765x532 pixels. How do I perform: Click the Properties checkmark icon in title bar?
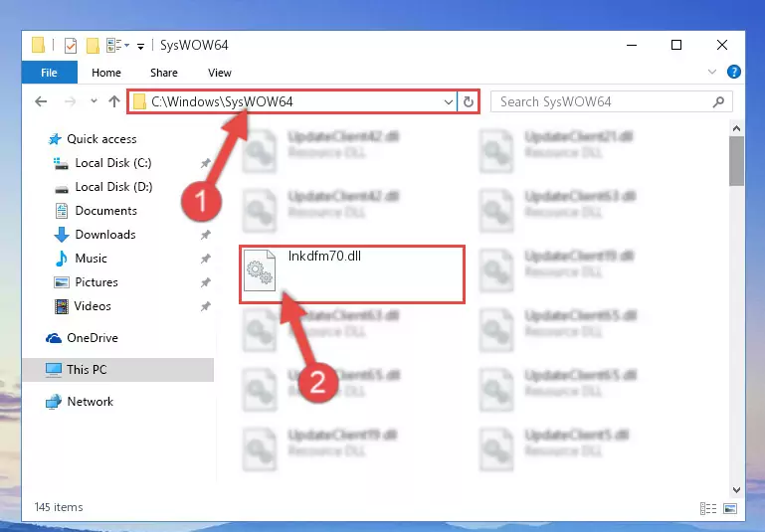[71, 46]
